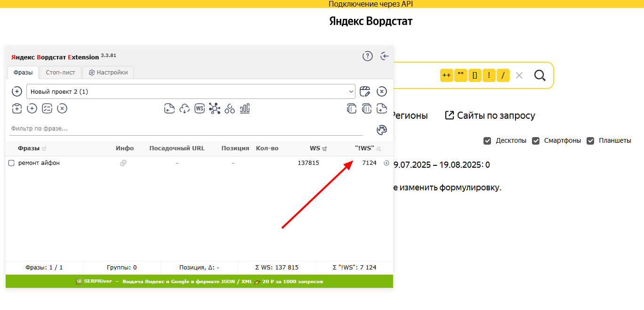
Task: Tick the ремонт айфон row checkbox
Action: (12, 163)
